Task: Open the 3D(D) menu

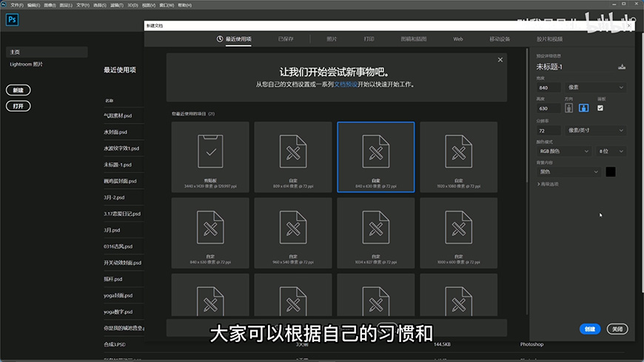Action: 133,5
